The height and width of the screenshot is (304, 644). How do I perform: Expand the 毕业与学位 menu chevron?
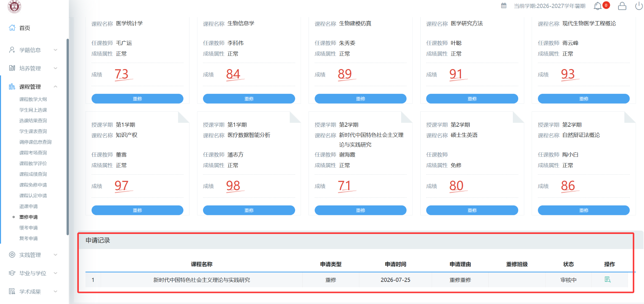coord(56,273)
